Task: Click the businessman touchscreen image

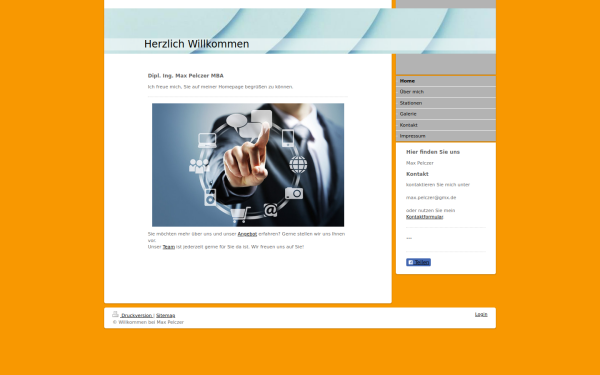Action: click(248, 165)
